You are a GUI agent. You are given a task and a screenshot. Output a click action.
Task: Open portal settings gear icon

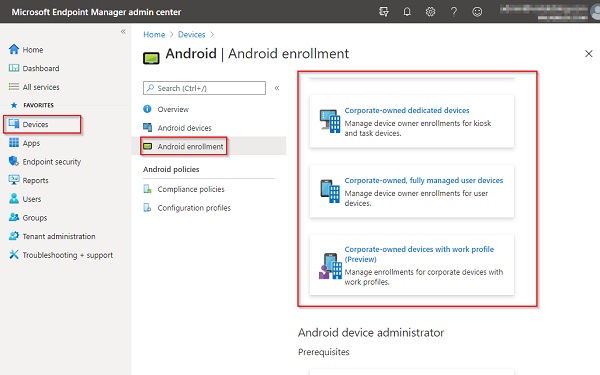tap(430, 12)
